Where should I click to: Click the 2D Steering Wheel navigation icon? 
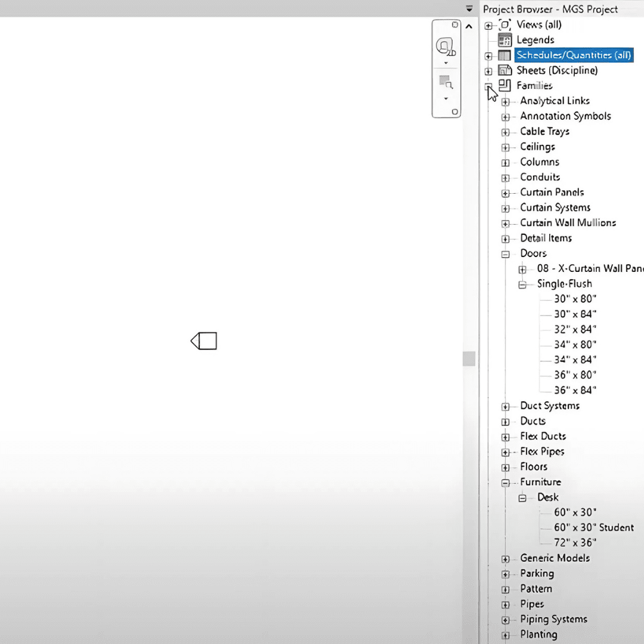click(x=445, y=47)
